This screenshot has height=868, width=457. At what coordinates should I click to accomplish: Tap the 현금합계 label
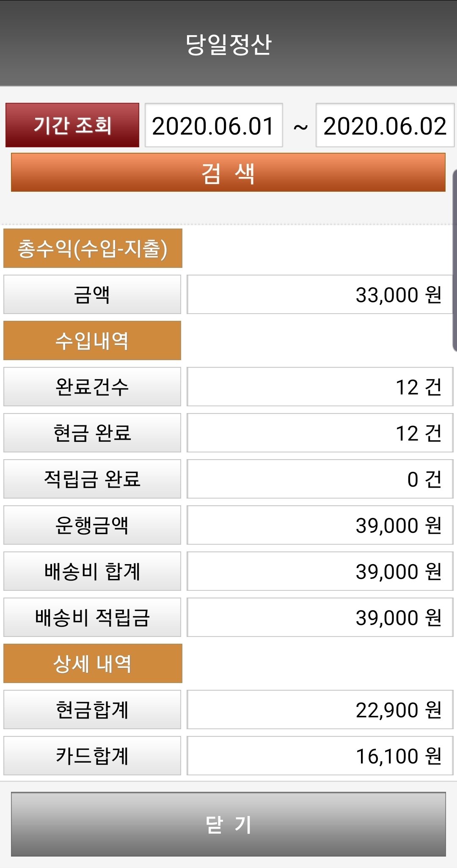[x=92, y=710]
